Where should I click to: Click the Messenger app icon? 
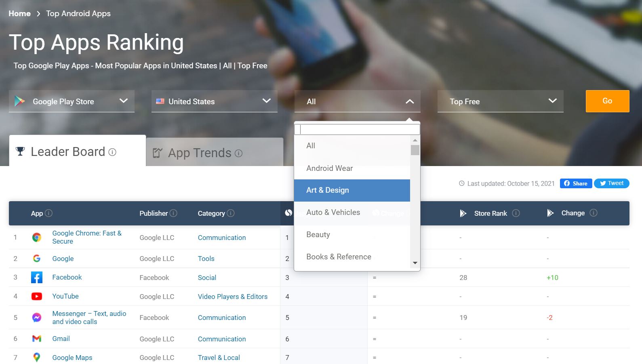pos(37,318)
